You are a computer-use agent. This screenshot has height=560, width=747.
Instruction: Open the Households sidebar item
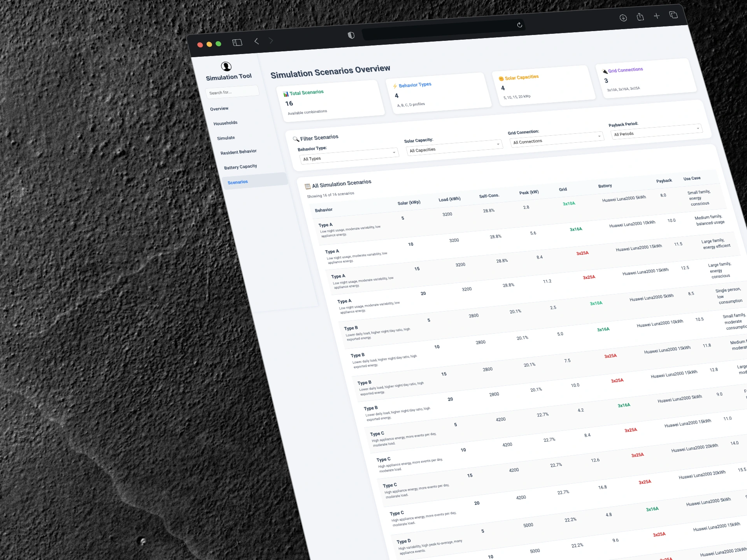(225, 123)
